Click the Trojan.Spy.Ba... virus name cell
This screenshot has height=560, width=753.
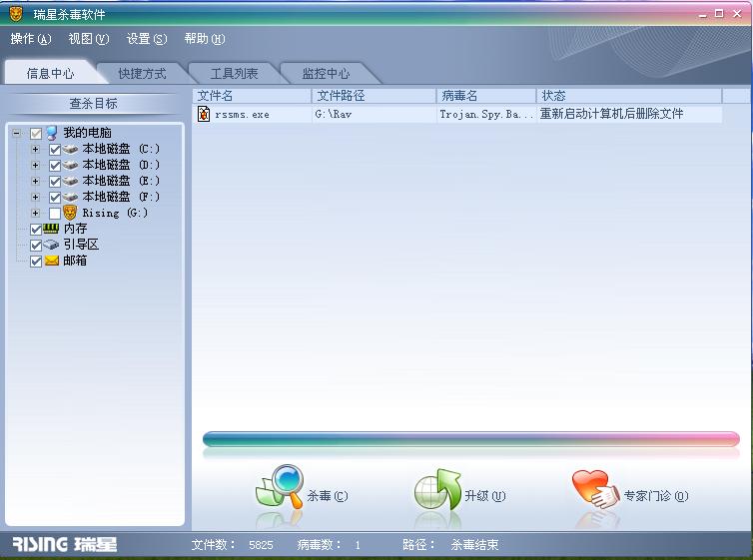pos(486,114)
